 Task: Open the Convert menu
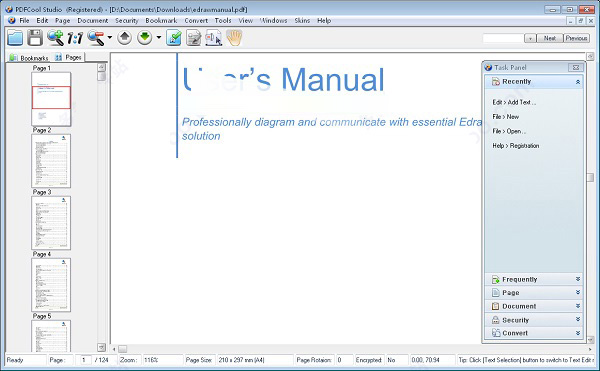(196, 20)
